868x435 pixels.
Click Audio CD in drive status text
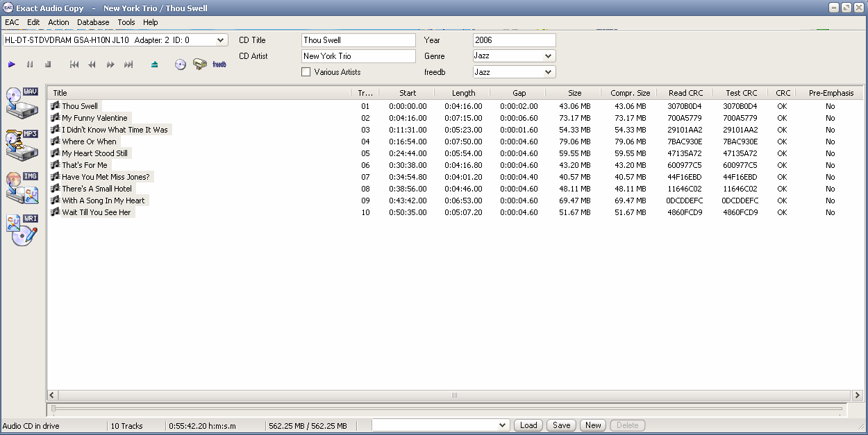point(31,426)
